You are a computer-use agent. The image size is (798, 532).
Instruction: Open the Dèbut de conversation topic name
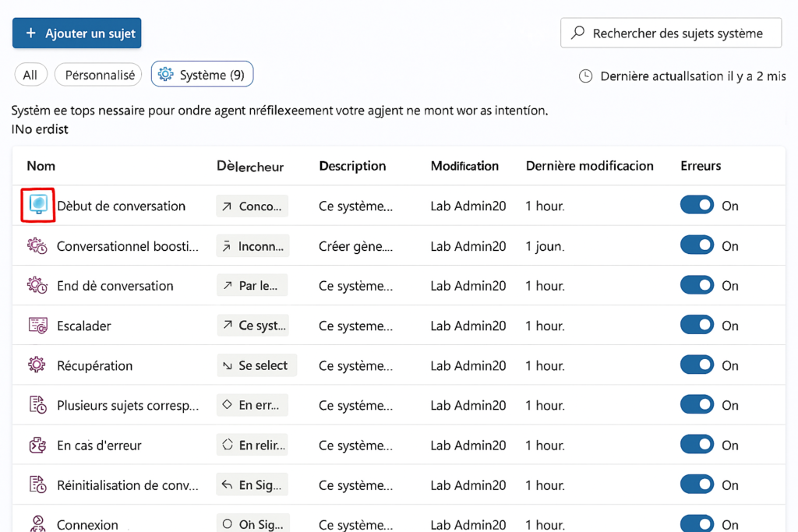click(121, 206)
